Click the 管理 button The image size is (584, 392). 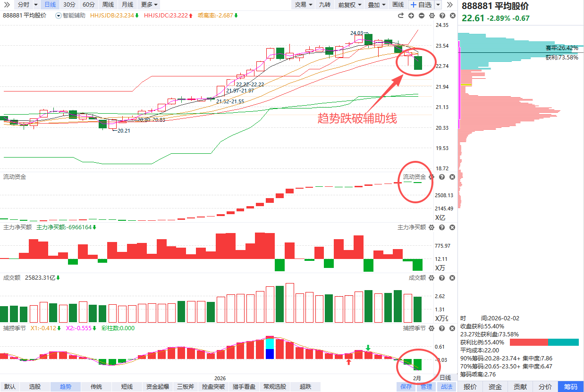426,387
